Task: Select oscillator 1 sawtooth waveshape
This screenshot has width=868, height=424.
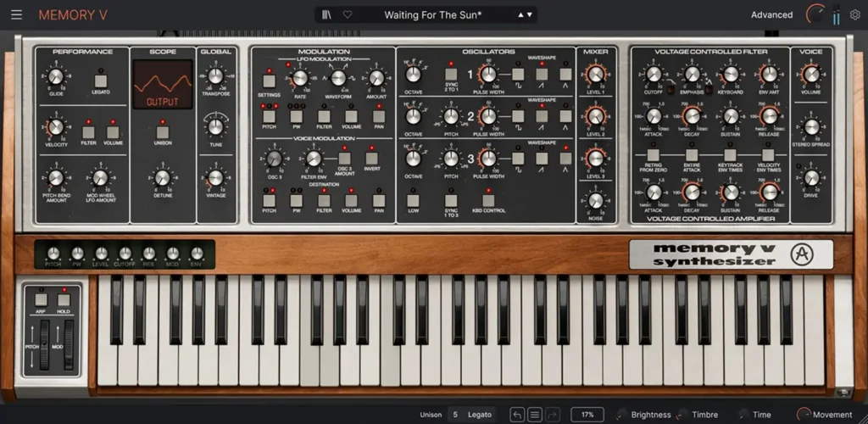Action: pyautogui.click(x=542, y=74)
